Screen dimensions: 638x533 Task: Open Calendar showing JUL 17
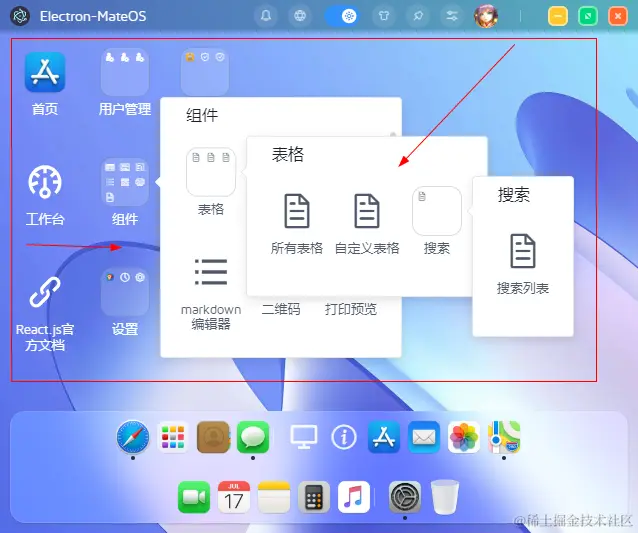pyautogui.click(x=234, y=497)
